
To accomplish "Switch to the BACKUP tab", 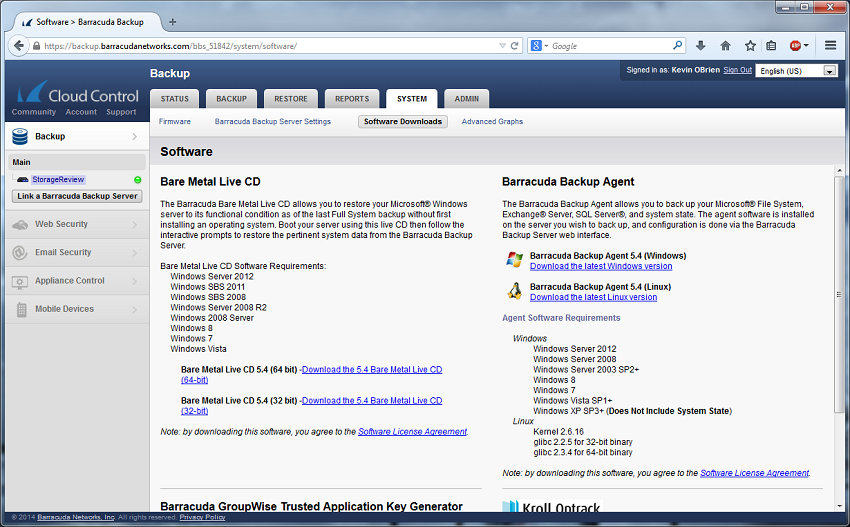I will pyautogui.click(x=231, y=99).
